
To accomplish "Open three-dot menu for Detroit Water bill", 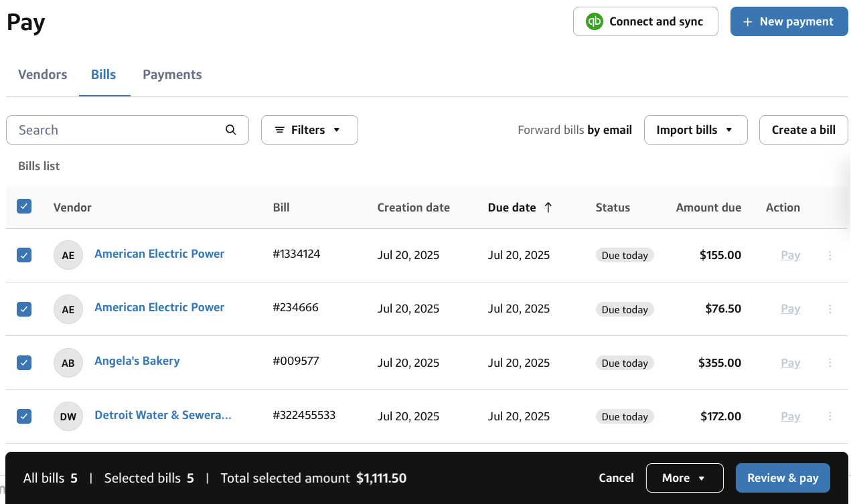I will coord(830,416).
